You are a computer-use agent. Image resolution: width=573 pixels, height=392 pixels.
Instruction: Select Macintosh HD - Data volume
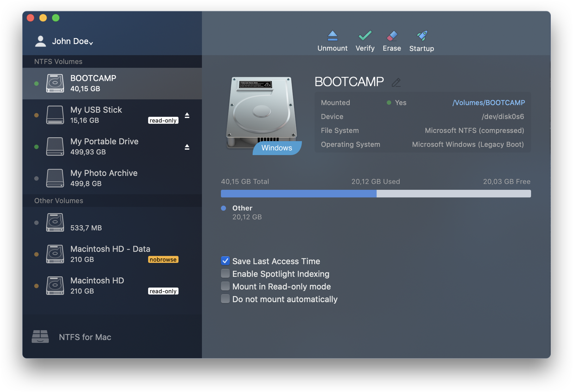coord(110,254)
